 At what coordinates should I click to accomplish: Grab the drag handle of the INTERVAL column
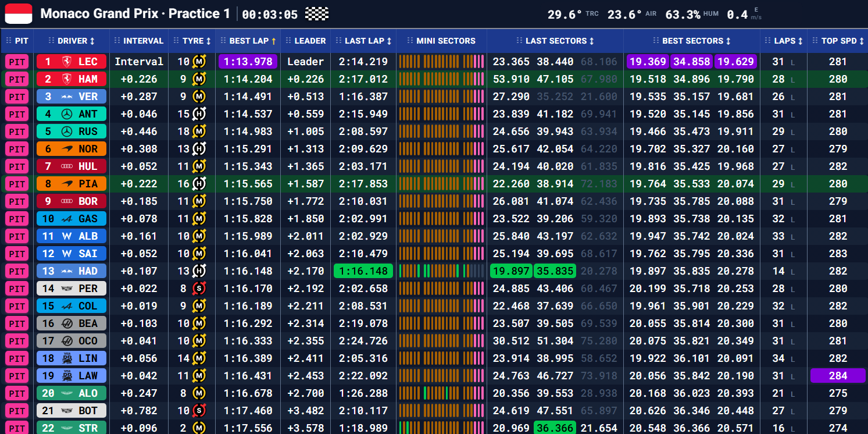pyautogui.click(x=117, y=41)
